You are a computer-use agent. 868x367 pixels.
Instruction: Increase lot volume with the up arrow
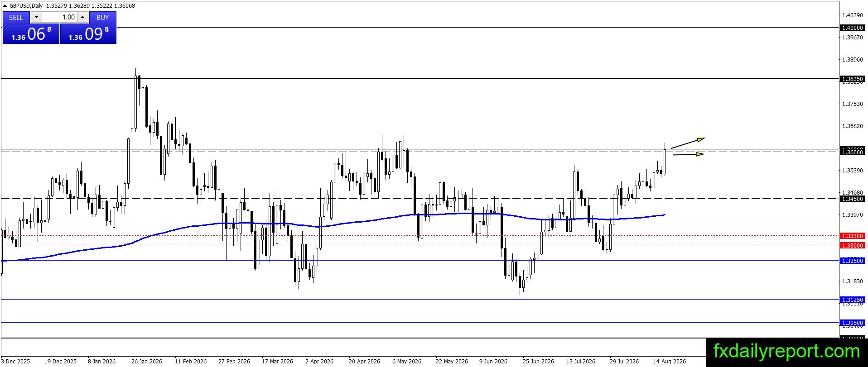click(82, 17)
